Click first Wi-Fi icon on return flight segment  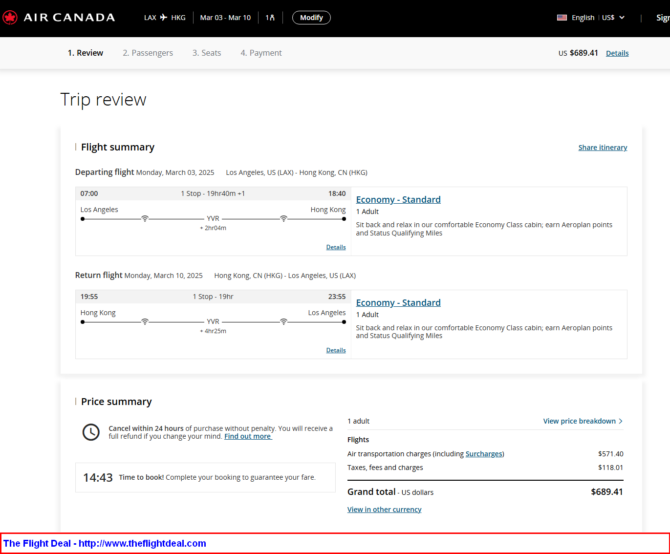pos(145,322)
